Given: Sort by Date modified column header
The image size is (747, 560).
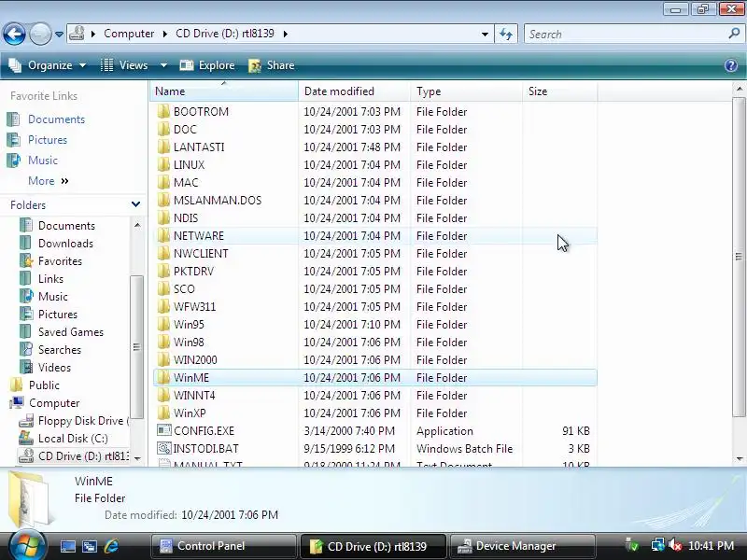Looking at the screenshot, I should pos(354,91).
